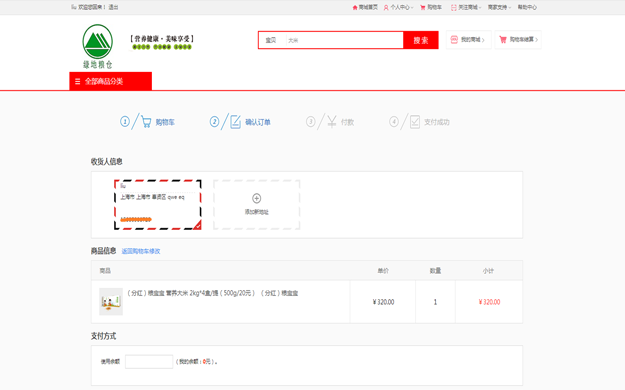
Task: Click the rice product thumbnail image
Action: [x=111, y=302]
